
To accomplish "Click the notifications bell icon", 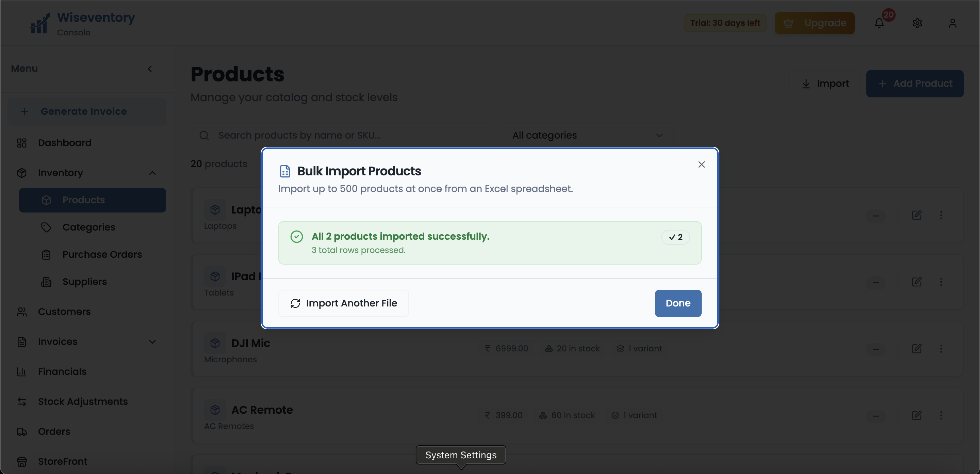I will click(879, 23).
